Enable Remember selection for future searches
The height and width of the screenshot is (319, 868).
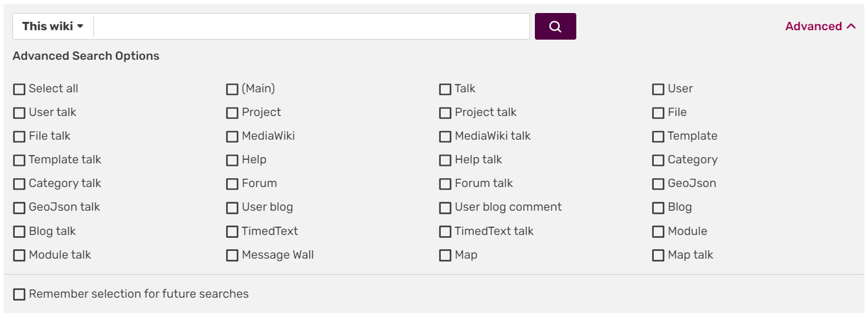tap(20, 294)
